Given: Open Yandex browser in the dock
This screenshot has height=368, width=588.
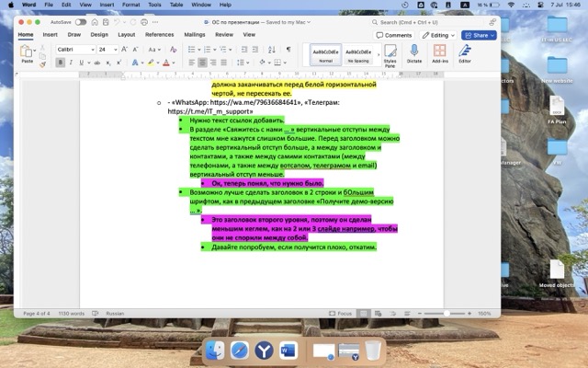Looking at the screenshot, I should click(x=264, y=350).
